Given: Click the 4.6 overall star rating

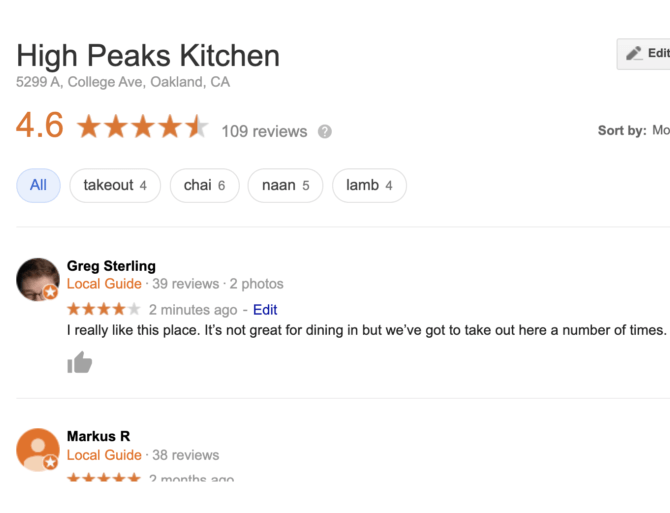Looking at the screenshot, I should (x=142, y=127).
